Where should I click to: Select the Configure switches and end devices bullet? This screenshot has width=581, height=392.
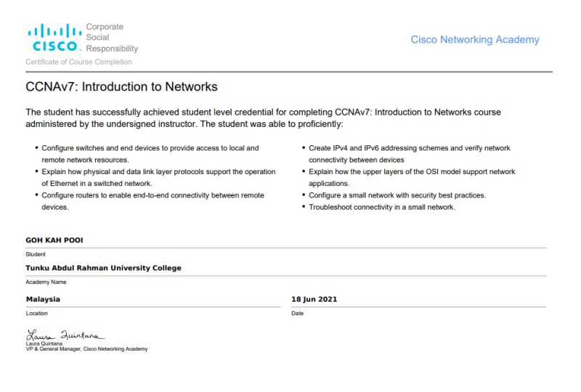(150, 153)
